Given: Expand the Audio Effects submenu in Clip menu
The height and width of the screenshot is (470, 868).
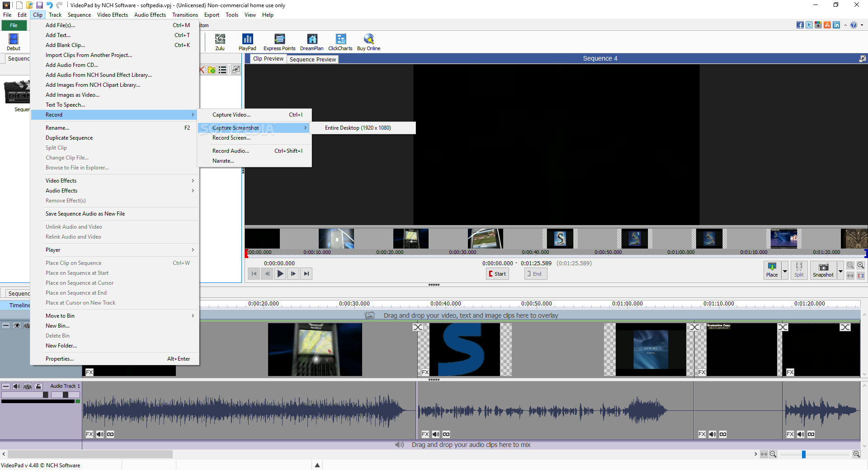Looking at the screenshot, I should (115, 191).
